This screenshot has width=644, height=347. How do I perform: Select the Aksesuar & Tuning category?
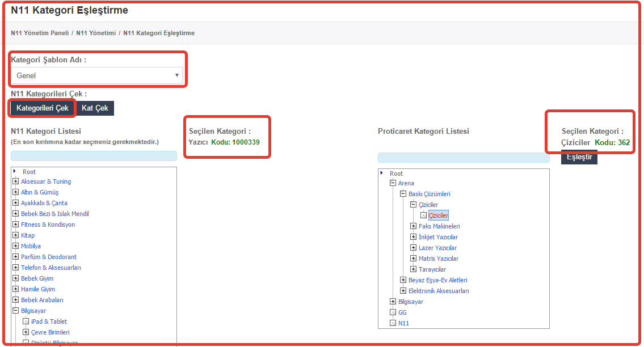click(46, 181)
